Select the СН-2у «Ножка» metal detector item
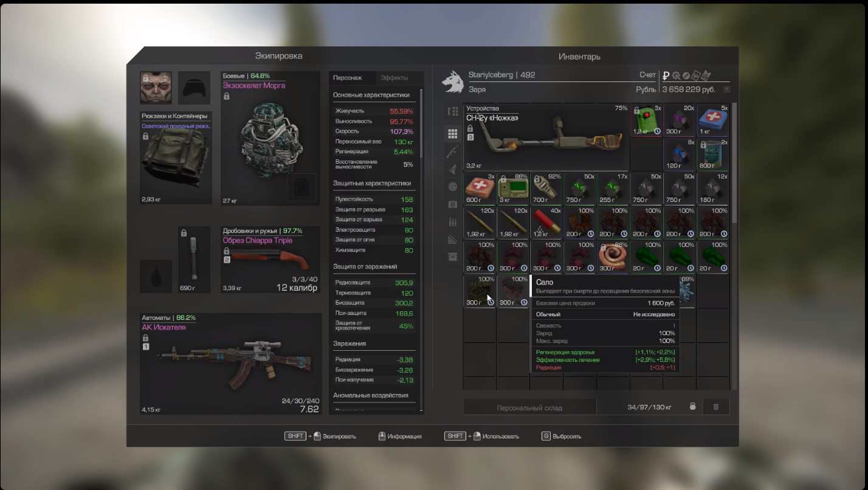Screen dimensions: 868x490 (x=546, y=137)
